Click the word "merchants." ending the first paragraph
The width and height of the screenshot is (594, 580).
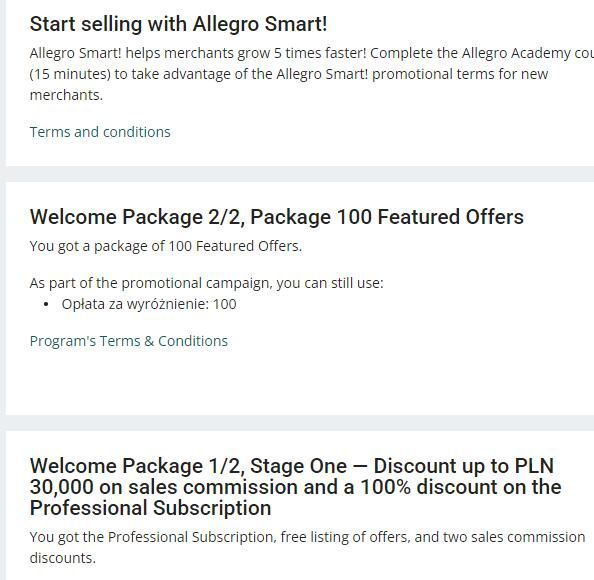tap(66, 95)
